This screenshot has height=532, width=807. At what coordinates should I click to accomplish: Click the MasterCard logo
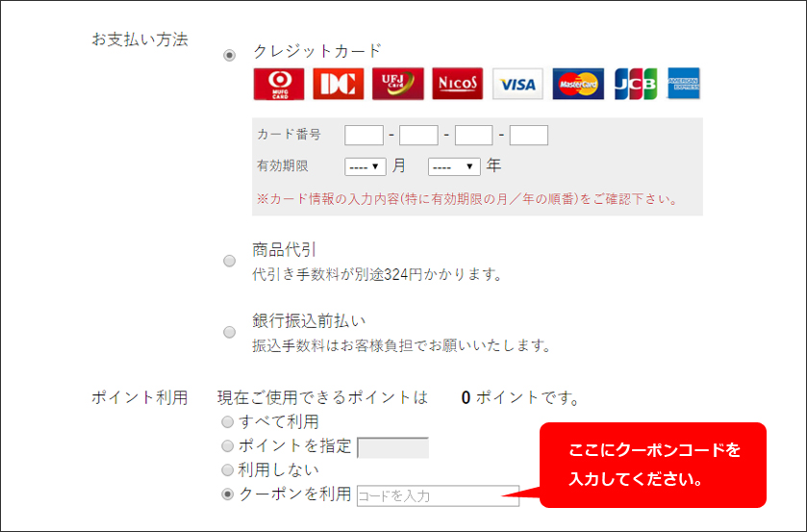(578, 84)
